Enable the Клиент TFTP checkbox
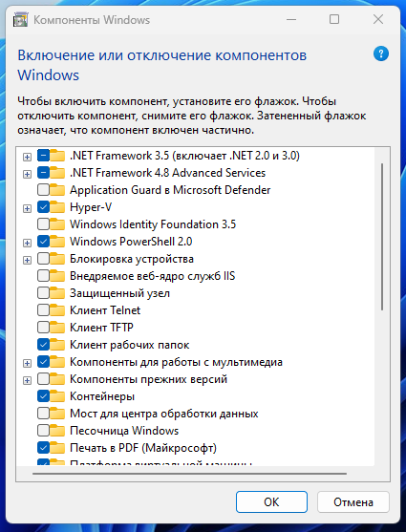The height and width of the screenshot is (532, 406). pos(43,328)
